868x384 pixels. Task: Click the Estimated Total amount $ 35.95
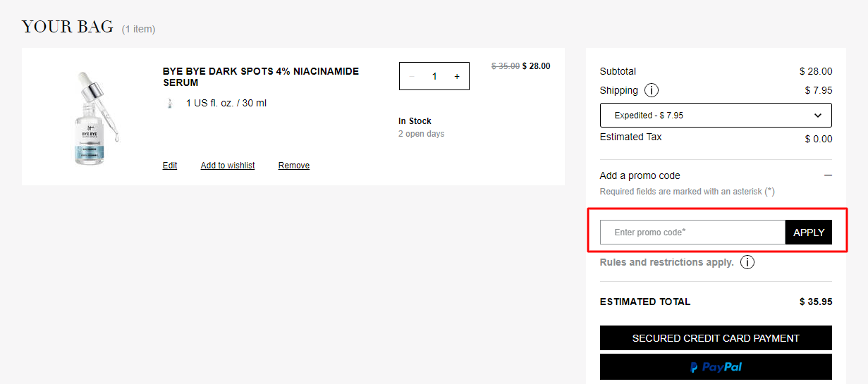[816, 302]
